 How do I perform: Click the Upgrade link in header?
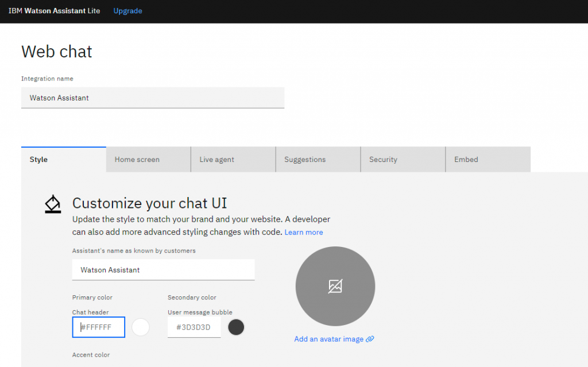coord(127,11)
